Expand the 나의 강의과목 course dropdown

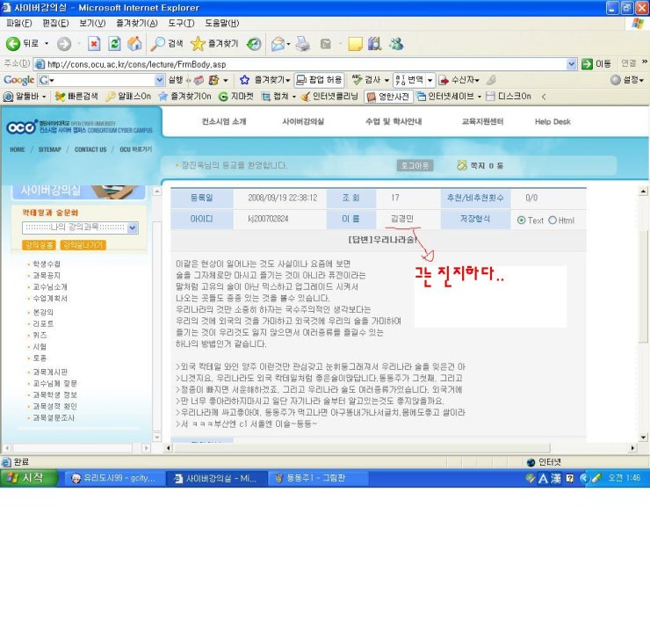[x=133, y=228]
